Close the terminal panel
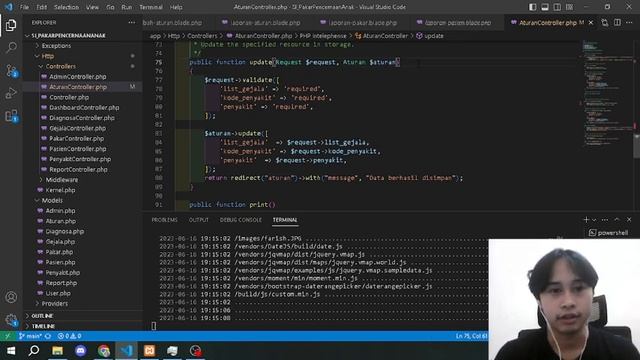This screenshot has width=640, height=360. [x=629, y=220]
